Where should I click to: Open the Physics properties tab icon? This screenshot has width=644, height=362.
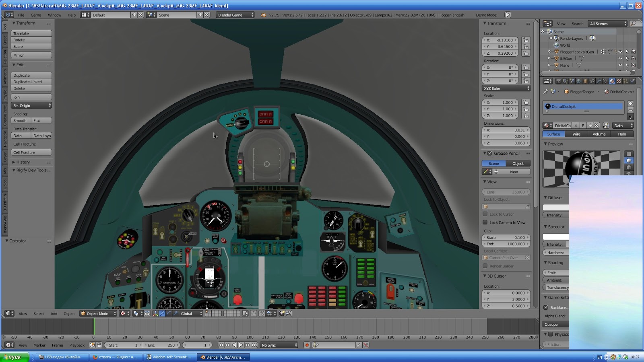pyautogui.click(x=632, y=81)
